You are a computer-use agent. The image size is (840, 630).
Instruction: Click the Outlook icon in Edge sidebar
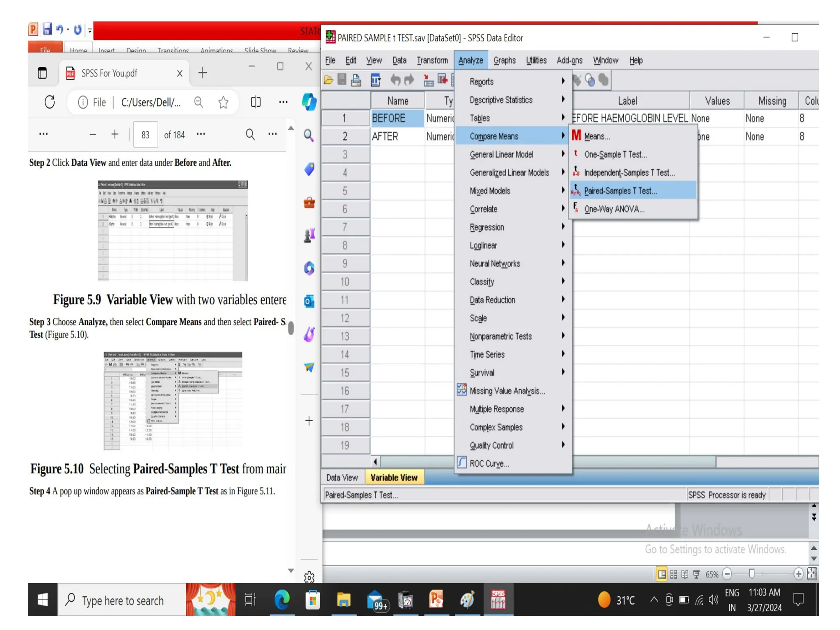(x=309, y=301)
